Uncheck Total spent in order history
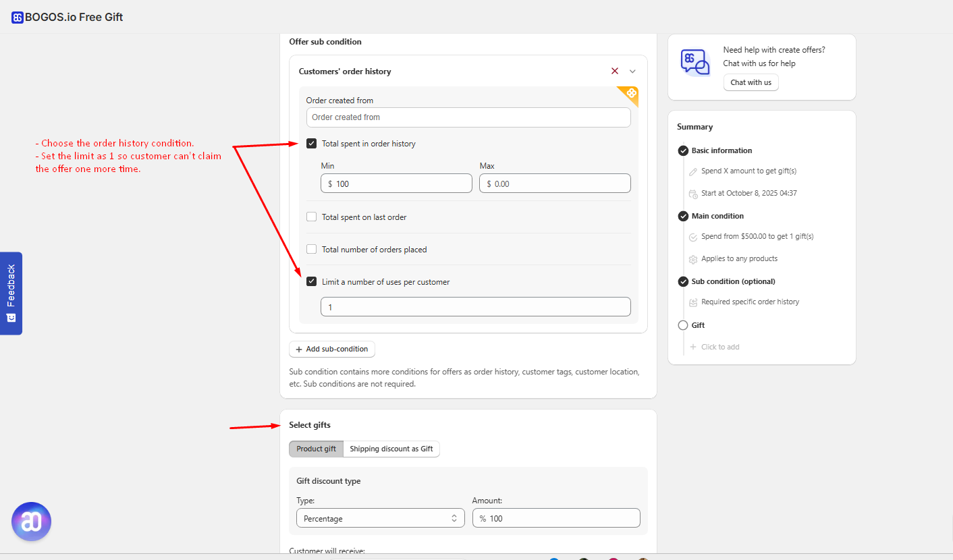953x560 pixels. pyautogui.click(x=311, y=143)
